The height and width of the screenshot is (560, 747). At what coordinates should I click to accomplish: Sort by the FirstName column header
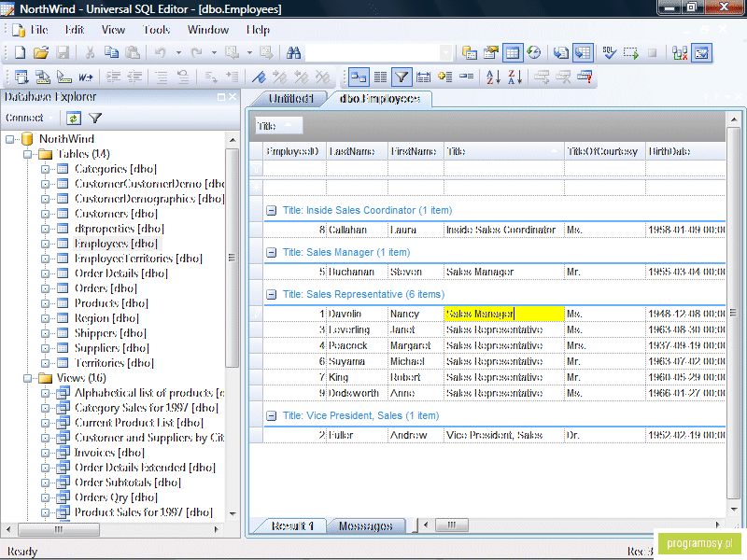(416, 151)
